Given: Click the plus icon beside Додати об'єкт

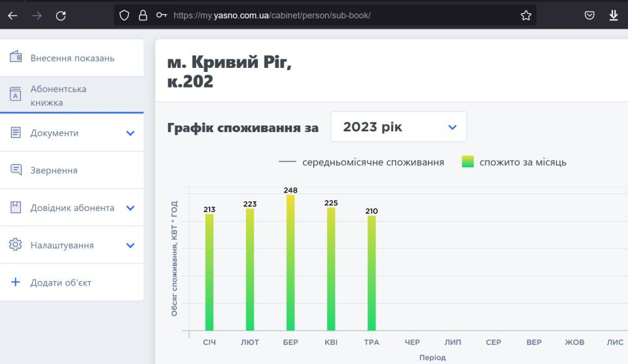Looking at the screenshot, I should [x=16, y=282].
